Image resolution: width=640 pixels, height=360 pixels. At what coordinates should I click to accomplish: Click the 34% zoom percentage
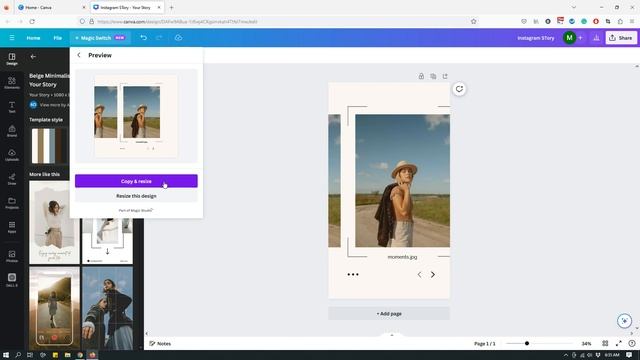587,343
